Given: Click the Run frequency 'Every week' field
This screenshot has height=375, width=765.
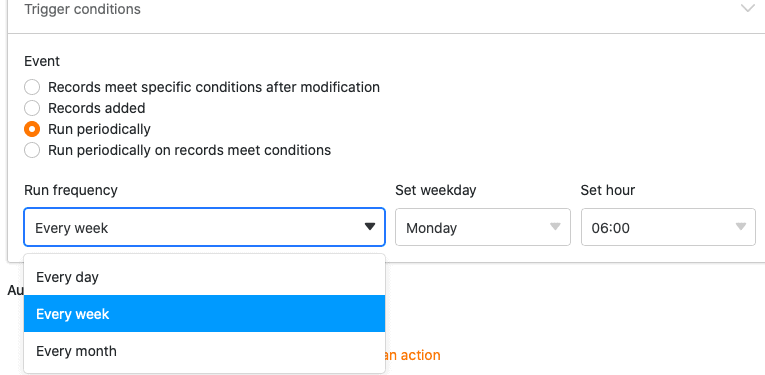Looking at the screenshot, I should [x=204, y=227].
